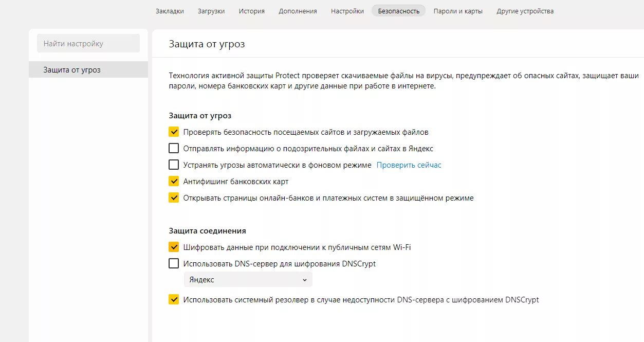Uncheck Проверять безопасность посещаемых сайтов checkbox

coord(174,132)
